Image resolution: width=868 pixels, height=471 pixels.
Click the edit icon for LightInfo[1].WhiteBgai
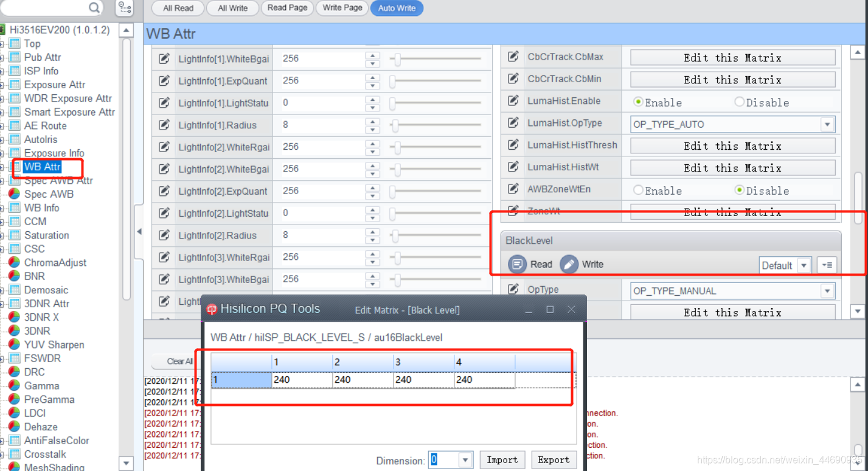point(164,59)
